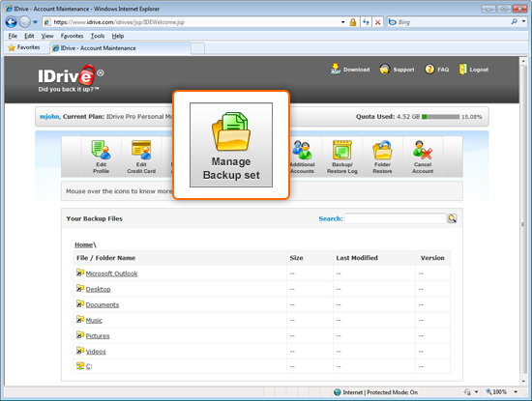Screen dimensions: 532x401
Task: Open a new blank tab
Action: pyautogui.click(x=197, y=48)
